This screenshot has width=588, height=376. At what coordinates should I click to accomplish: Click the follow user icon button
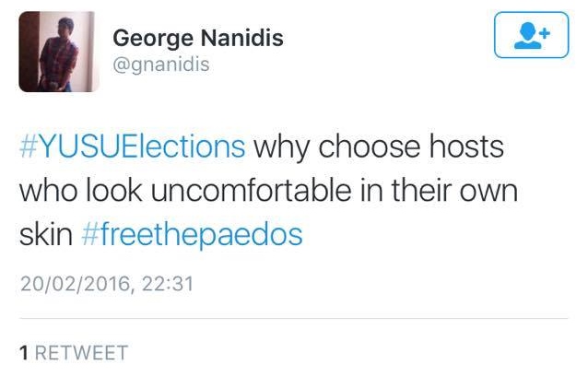(x=531, y=35)
